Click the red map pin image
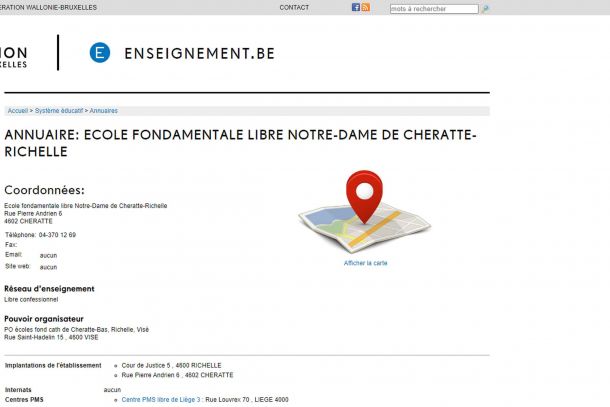 pos(364,196)
